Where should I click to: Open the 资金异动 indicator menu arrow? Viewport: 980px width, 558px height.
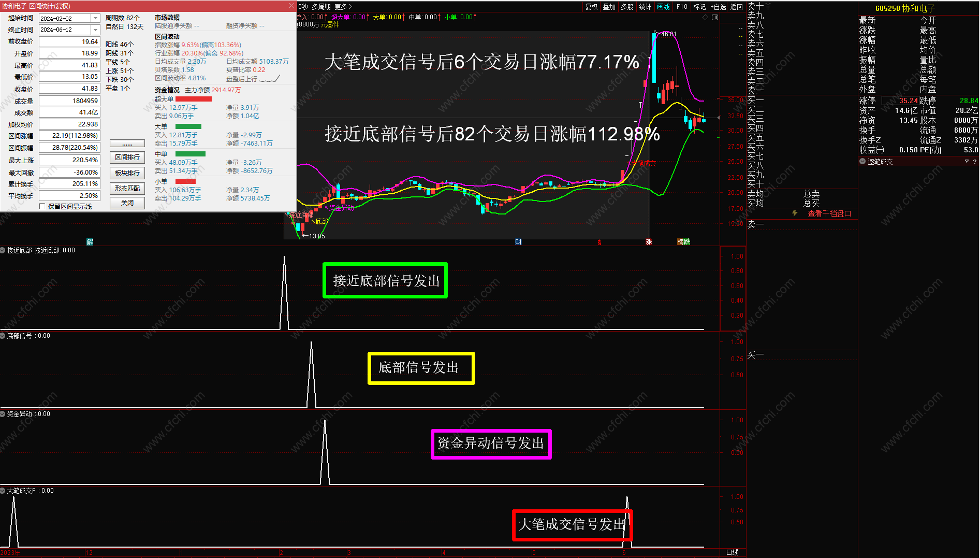coord(3,414)
